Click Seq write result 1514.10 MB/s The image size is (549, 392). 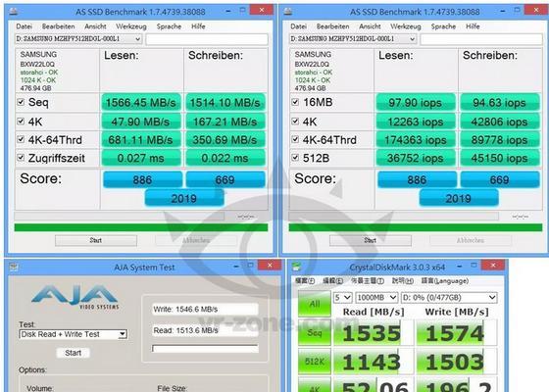(x=225, y=102)
